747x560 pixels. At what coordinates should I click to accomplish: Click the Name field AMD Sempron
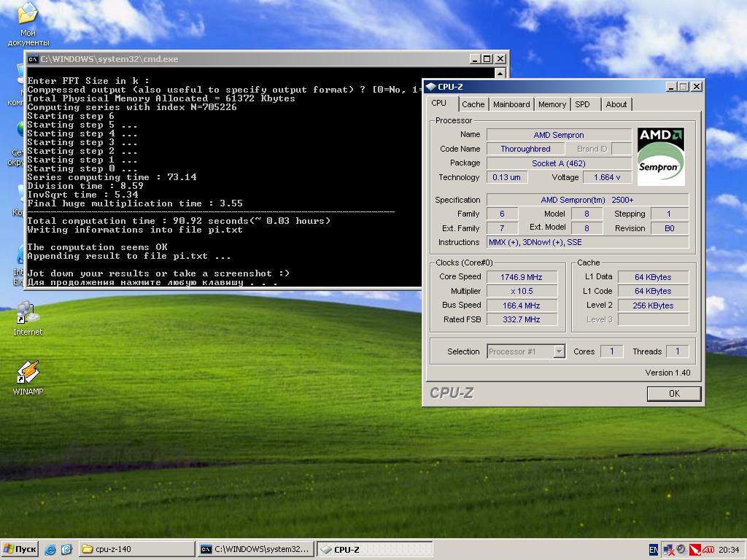(x=559, y=135)
